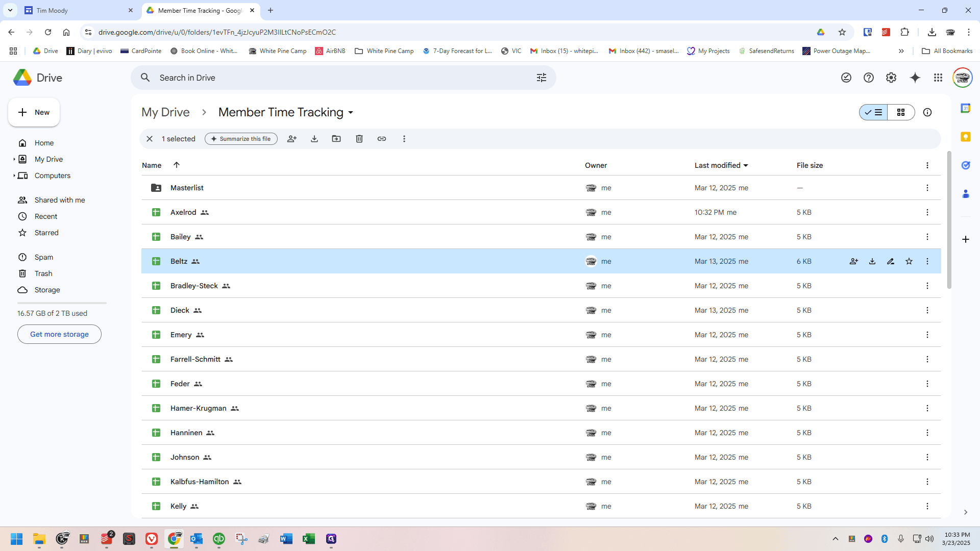Image resolution: width=980 pixels, height=551 pixels.
Task: Click the Get more storage button
Action: tap(59, 334)
